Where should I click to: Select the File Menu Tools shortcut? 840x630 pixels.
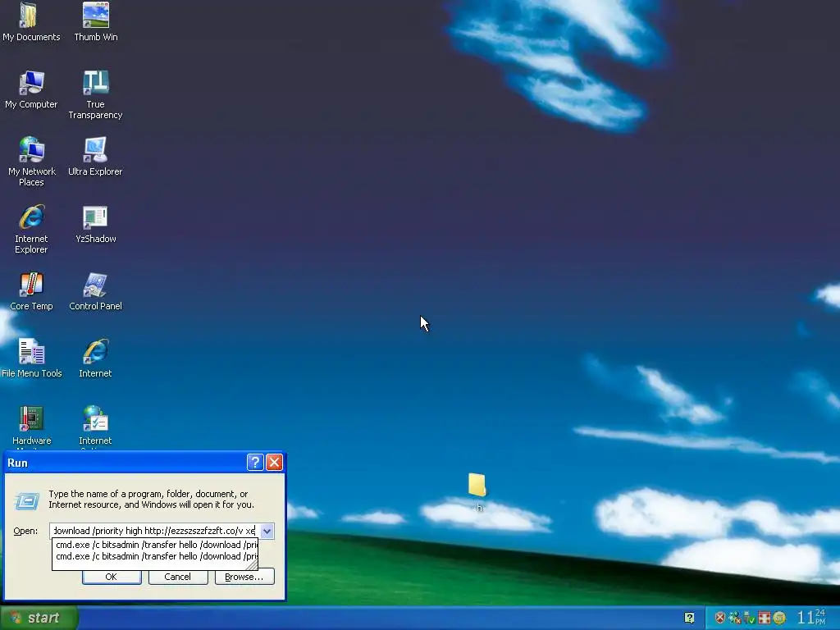coord(32,358)
